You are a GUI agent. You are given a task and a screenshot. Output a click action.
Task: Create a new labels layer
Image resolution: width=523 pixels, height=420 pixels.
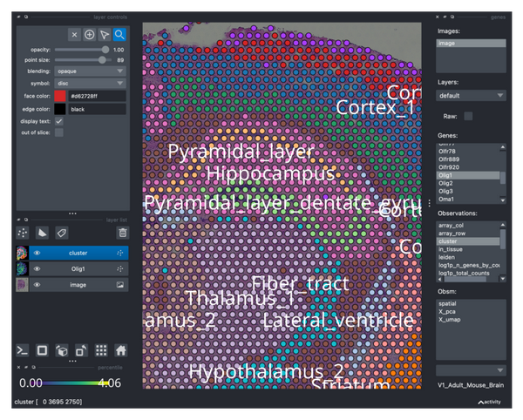pyautogui.click(x=61, y=233)
